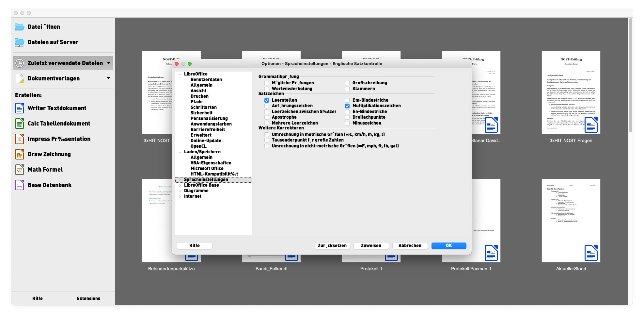Select OpenCL in the options tree

[x=198, y=146]
